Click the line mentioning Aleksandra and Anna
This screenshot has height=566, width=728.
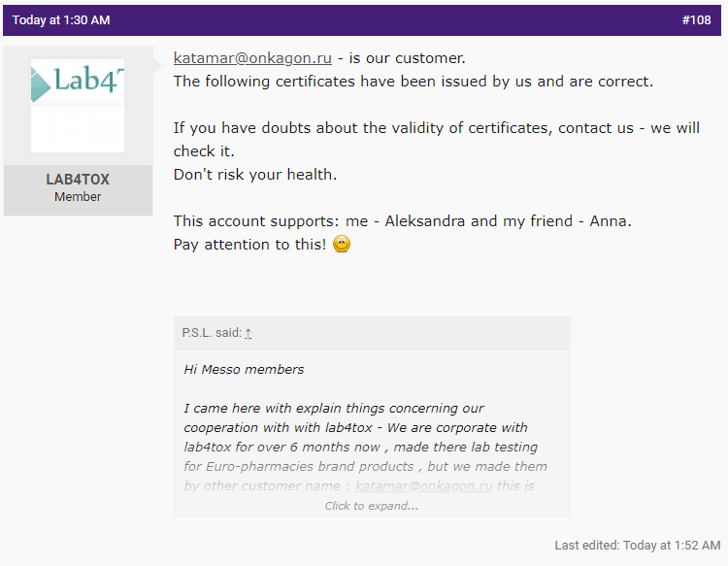click(x=403, y=220)
